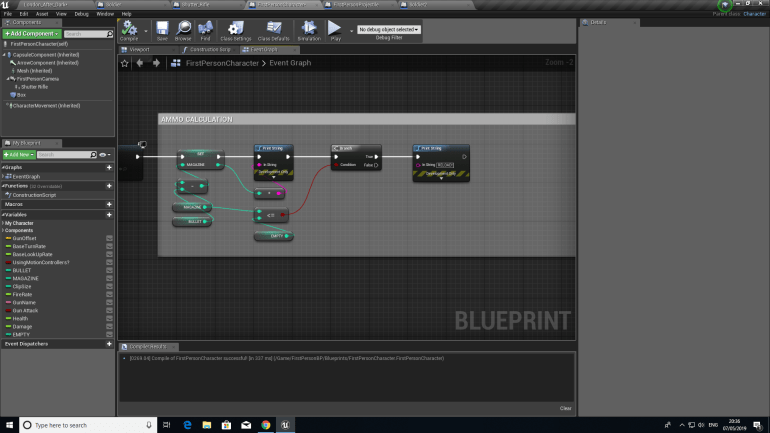Image resolution: width=770 pixels, height=433 pixels.
Task: Navigate back in graph history
Action: [140, 63]
